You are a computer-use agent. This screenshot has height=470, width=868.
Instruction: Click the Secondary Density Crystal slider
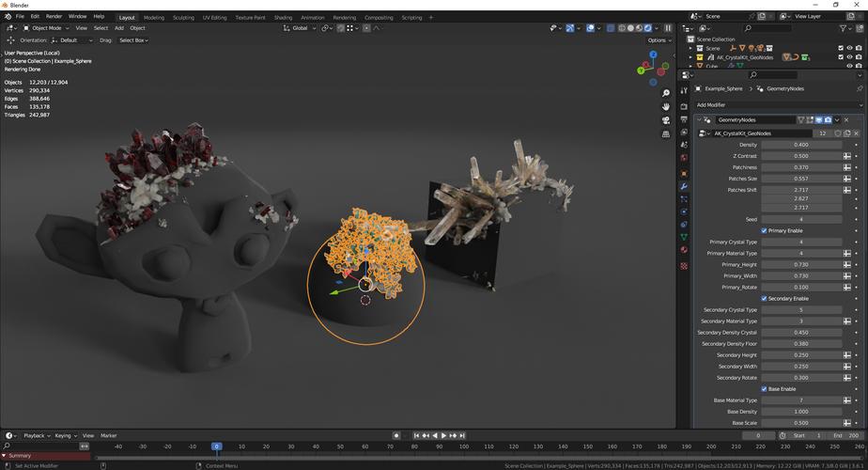[x=801, y=333]
